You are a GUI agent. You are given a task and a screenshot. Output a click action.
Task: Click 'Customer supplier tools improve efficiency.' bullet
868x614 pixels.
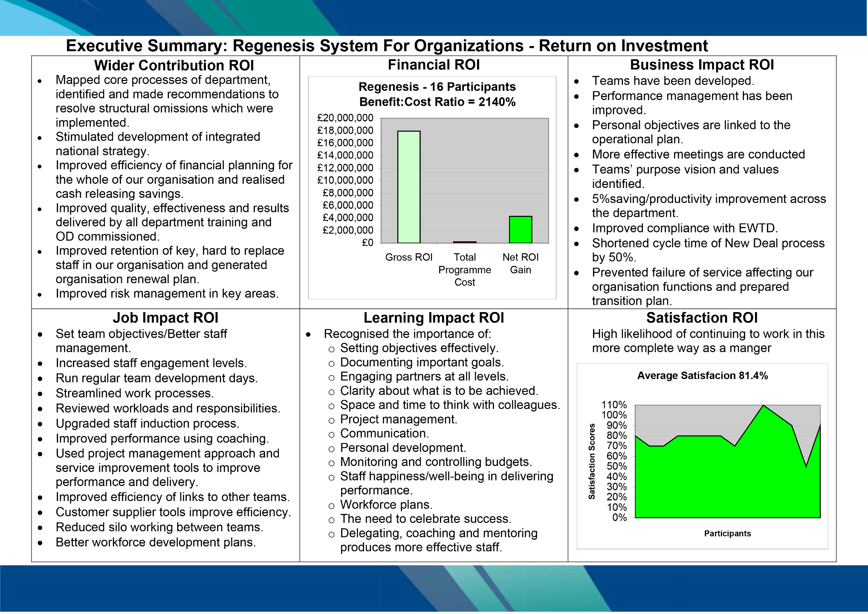(174, 512)
